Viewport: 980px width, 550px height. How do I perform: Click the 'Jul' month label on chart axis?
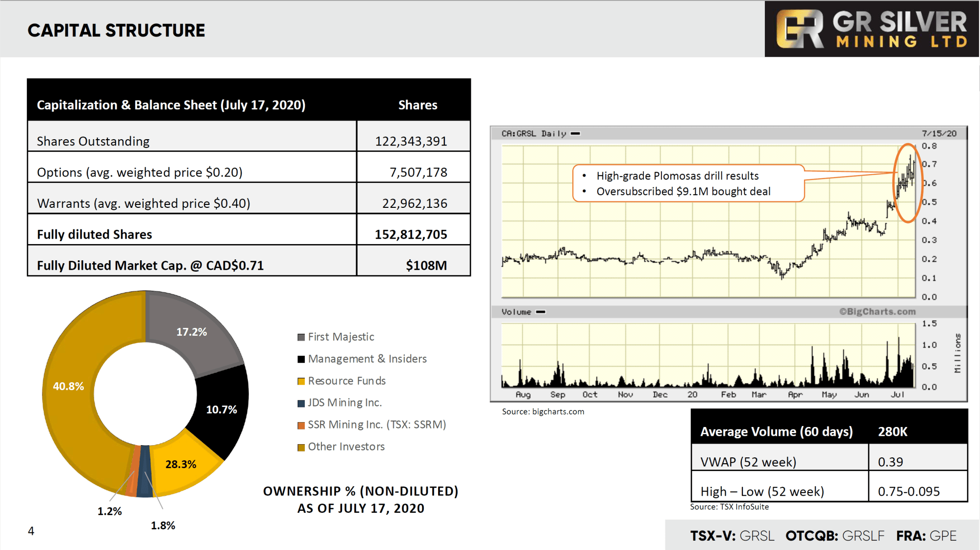(x=898, y=395)
